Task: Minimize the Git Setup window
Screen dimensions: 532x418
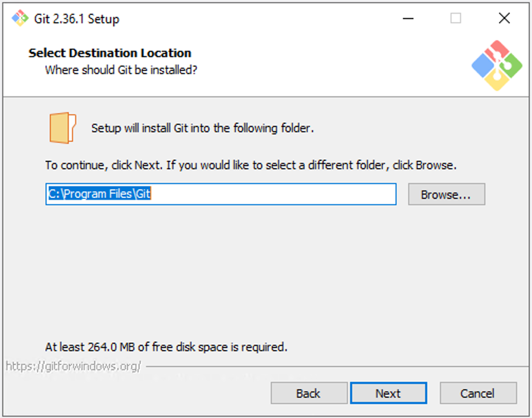Action: 408,18
